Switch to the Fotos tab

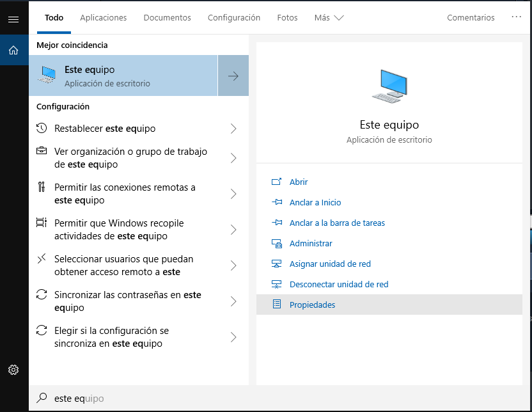click(x=287, y=18)
